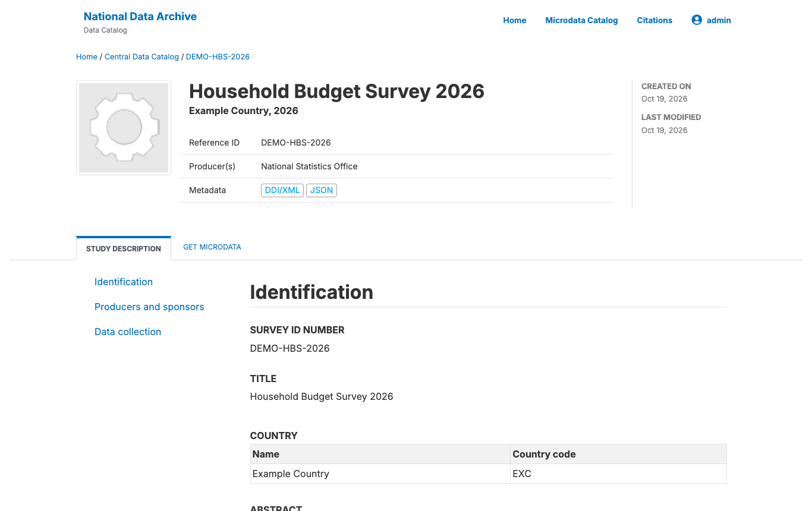Click the Home breadcrumb link
The width and height of the screenshot is (812, 511).
pos(87,57)
